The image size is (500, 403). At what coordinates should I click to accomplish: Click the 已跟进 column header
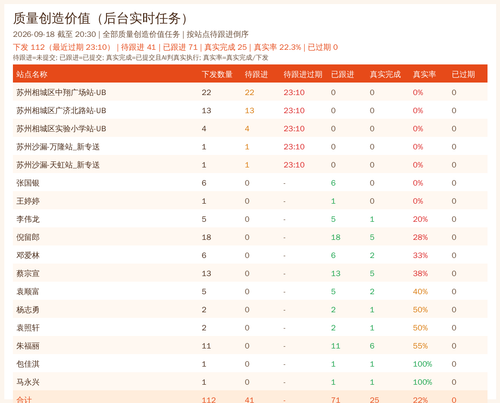(342, 74)
